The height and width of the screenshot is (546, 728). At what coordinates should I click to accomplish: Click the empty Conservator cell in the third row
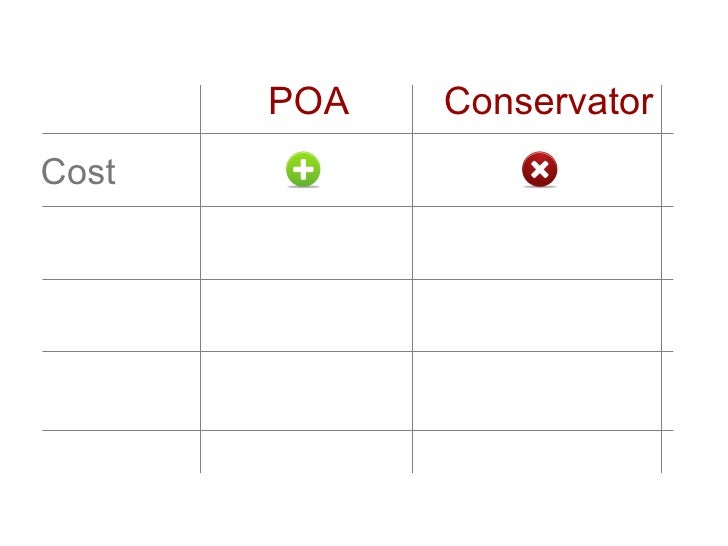click(537, 315)
